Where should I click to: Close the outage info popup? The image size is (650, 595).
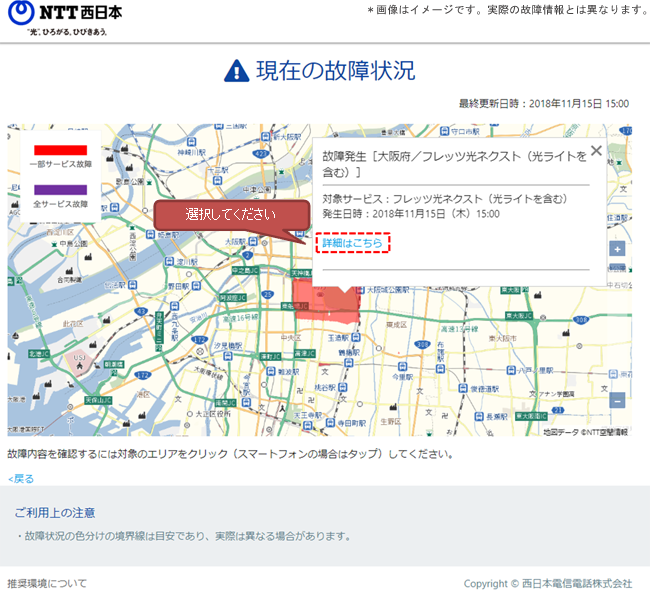point(596,151)
